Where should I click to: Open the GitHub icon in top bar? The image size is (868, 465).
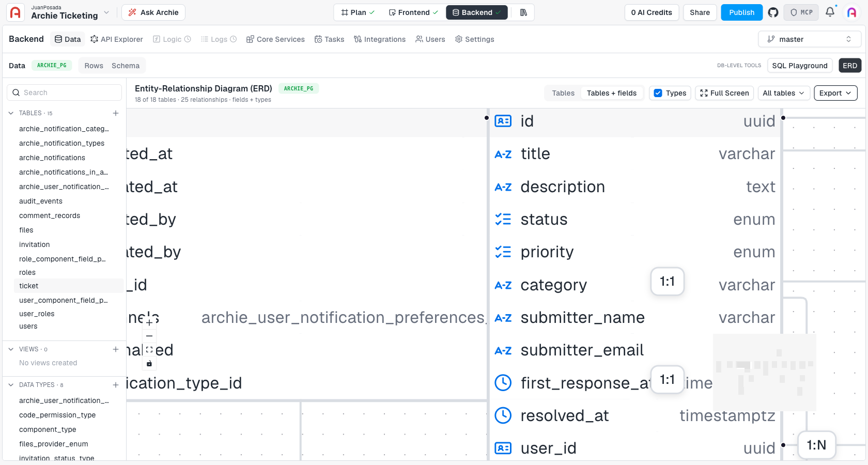[773, 12]
